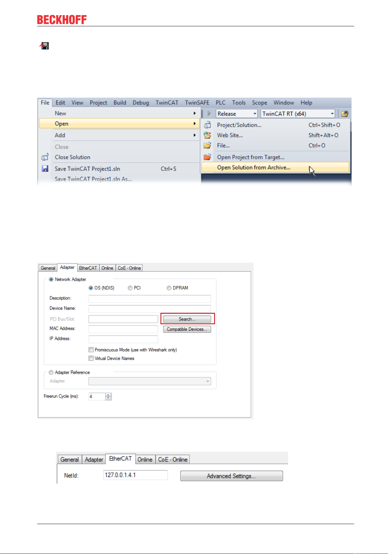Image resolution: width=392 pixels, height=554 pixels.
Task: Choose Project/Solution... menu entry
Action: pyautogui.click(x=275, y=125)
